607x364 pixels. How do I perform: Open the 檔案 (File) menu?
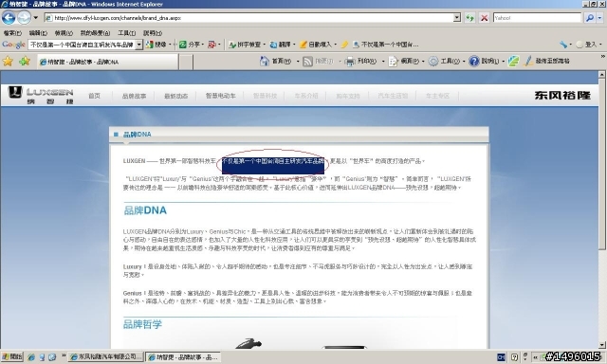[12, 33]
